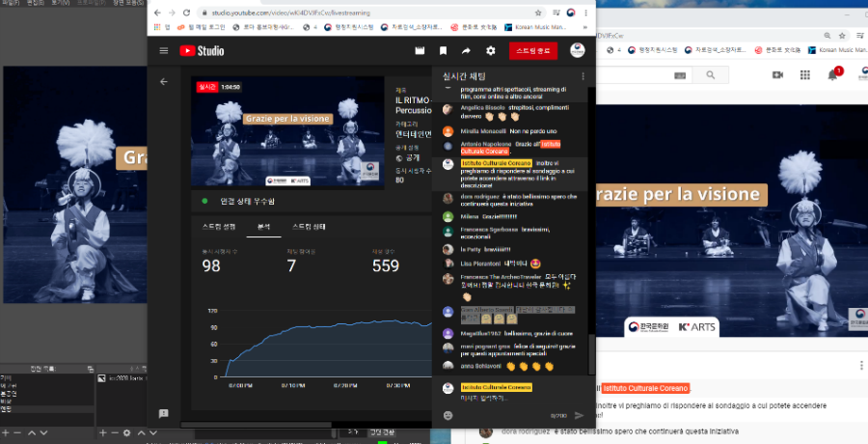Remove scene with OBS scenes minus button

tap(17, 433)
